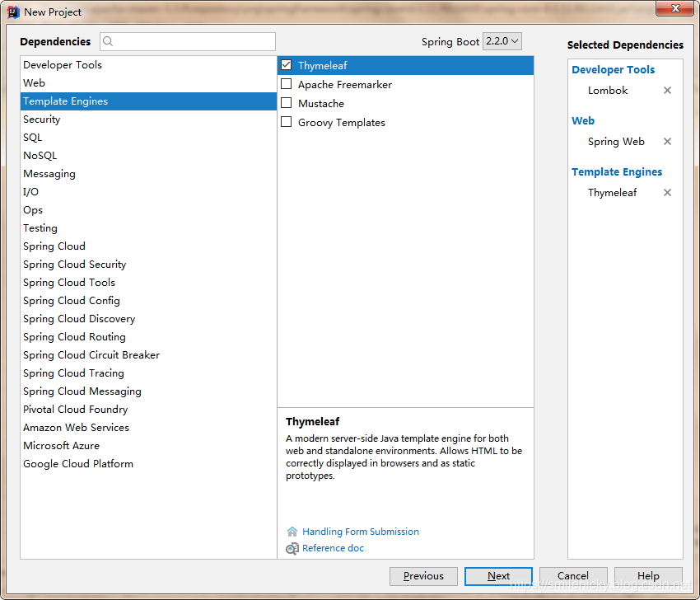Select Spring Cloud Circuit Breaker category
The image size is (700, 600).
point(148,355)
